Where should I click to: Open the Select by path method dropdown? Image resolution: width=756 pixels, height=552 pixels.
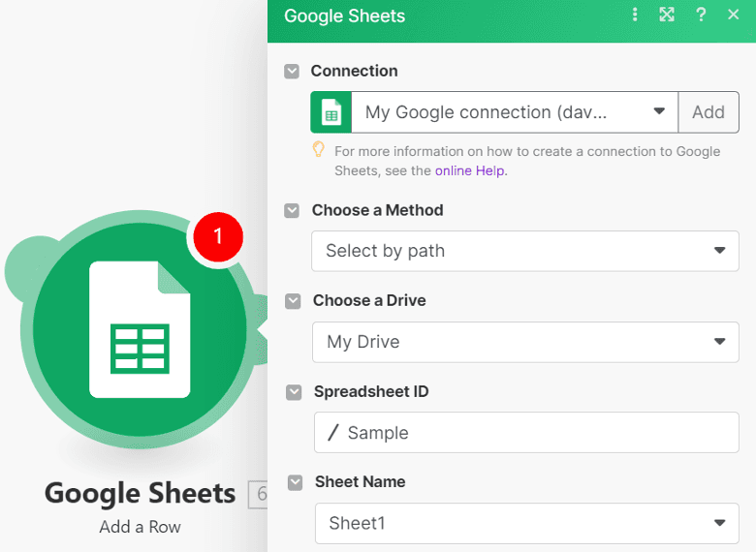click(x=524, y=251)
